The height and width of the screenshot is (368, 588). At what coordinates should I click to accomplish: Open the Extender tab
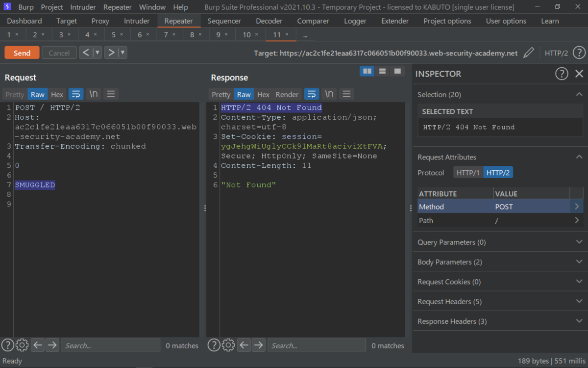pyautogui.click(x=395, y=21)
